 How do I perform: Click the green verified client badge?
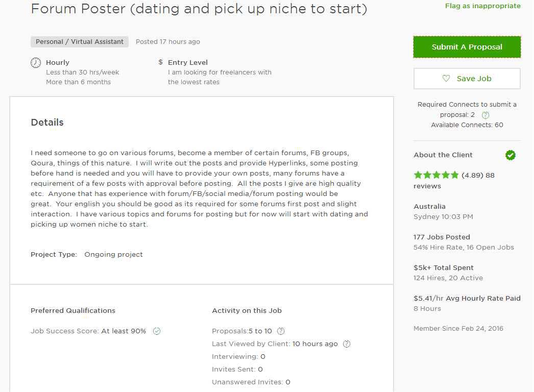pyautogui.click(x=510, y=155)
